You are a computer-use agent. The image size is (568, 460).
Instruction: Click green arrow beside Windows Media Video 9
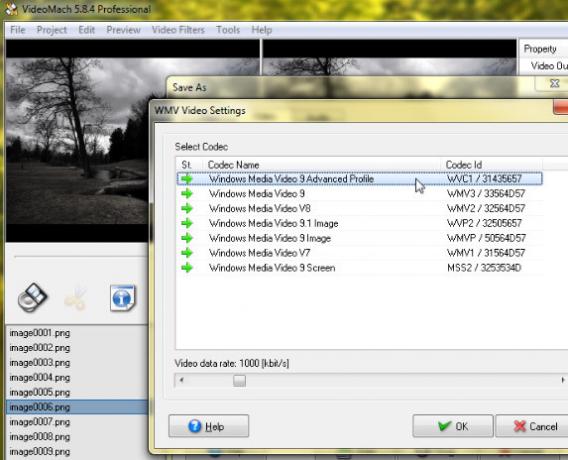click(187, 194)
